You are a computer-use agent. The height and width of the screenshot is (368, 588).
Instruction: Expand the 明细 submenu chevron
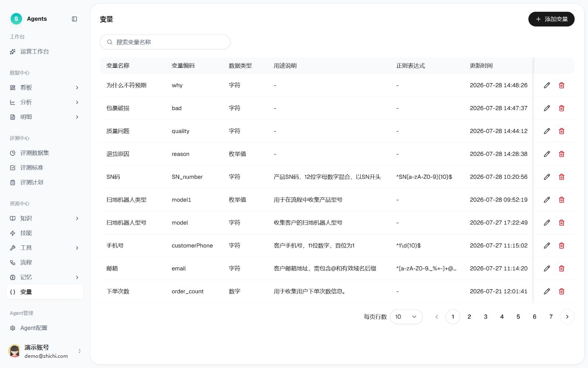coord(77,117)
